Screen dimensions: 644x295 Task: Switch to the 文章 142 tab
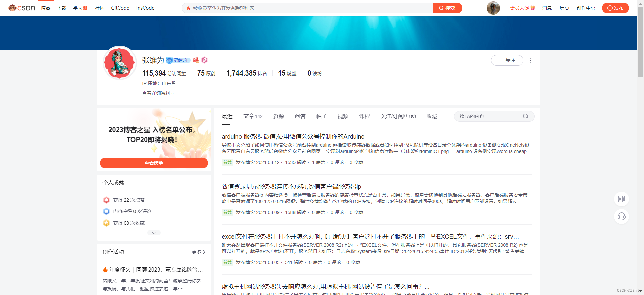pyautogui.click(x=253, y=116)
